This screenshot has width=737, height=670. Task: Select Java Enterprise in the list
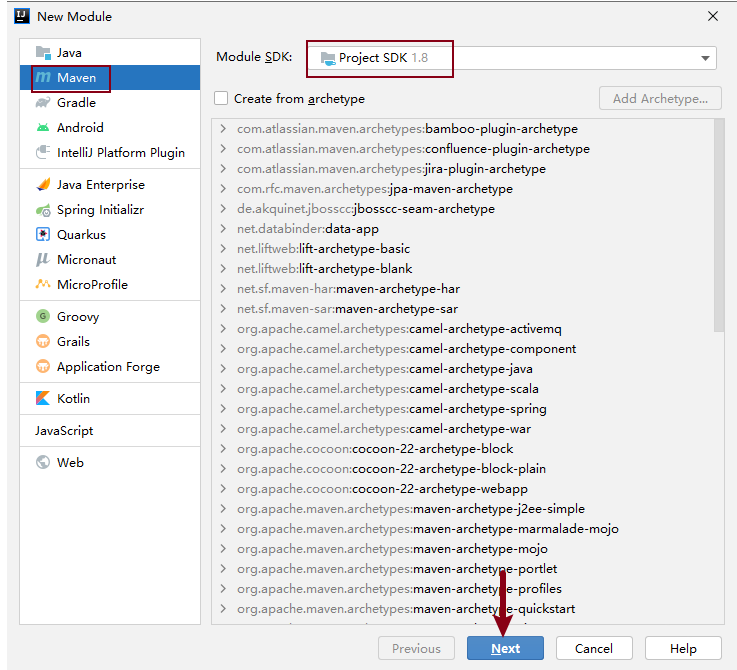[110, 184]
